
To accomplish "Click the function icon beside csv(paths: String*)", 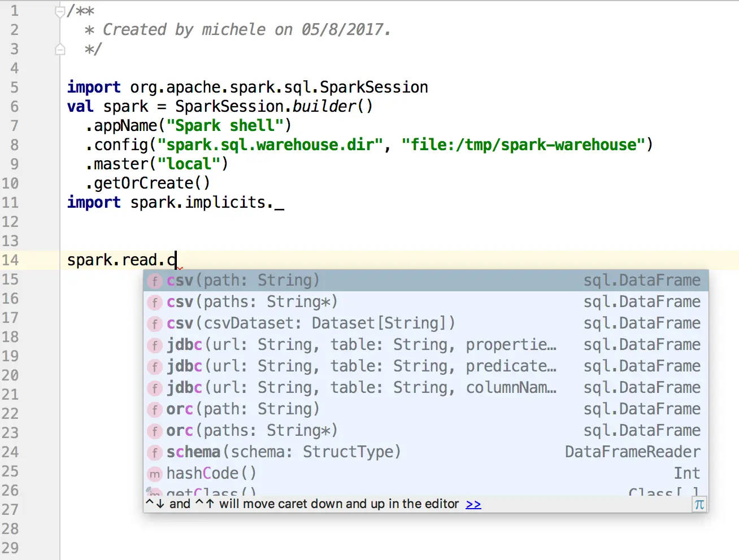I will click(154, 302).
